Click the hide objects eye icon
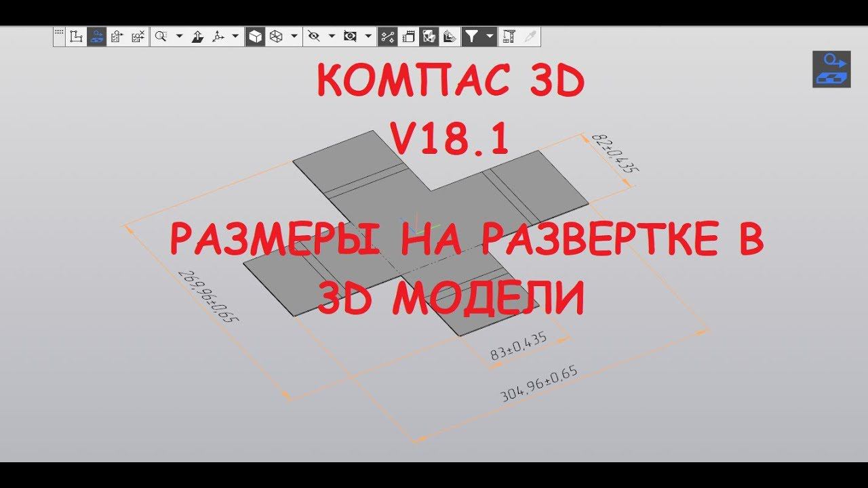 click(313, 37)
